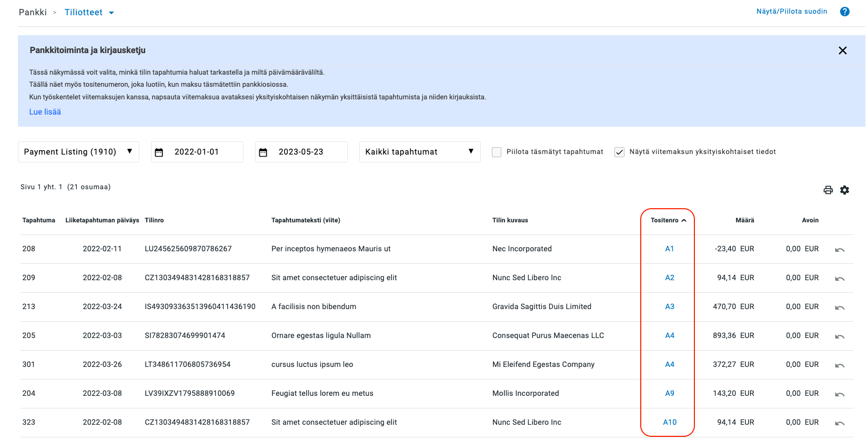Open table settings gear icon

click(844, 190)
